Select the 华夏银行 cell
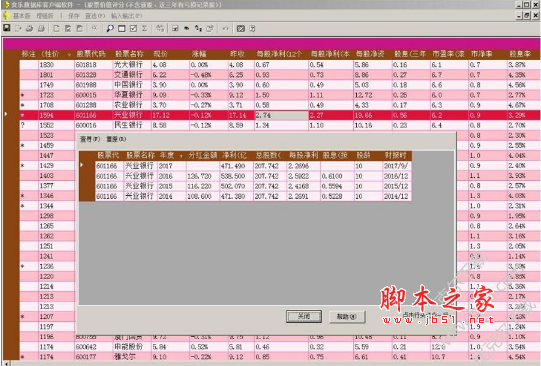 click(x=132, y=95)
